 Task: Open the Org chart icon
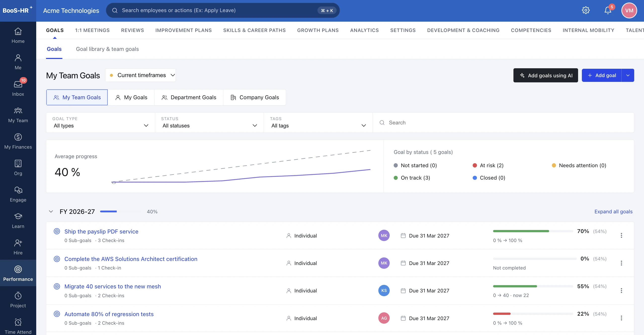18,163
